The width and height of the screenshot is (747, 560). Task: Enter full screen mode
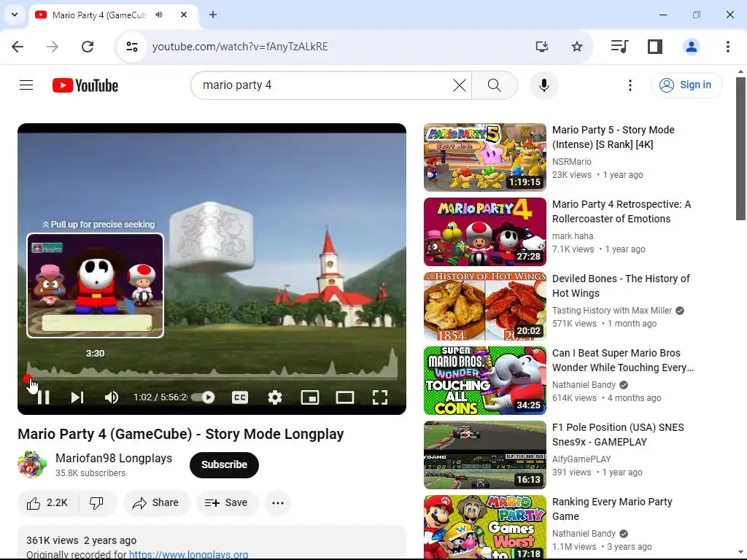(x=379, y=397)
